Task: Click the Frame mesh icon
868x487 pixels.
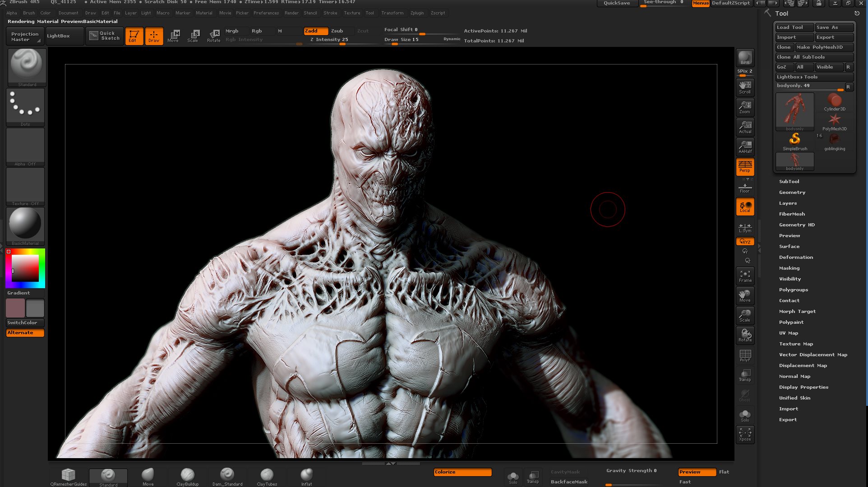Action: click(x=745, y=276)
